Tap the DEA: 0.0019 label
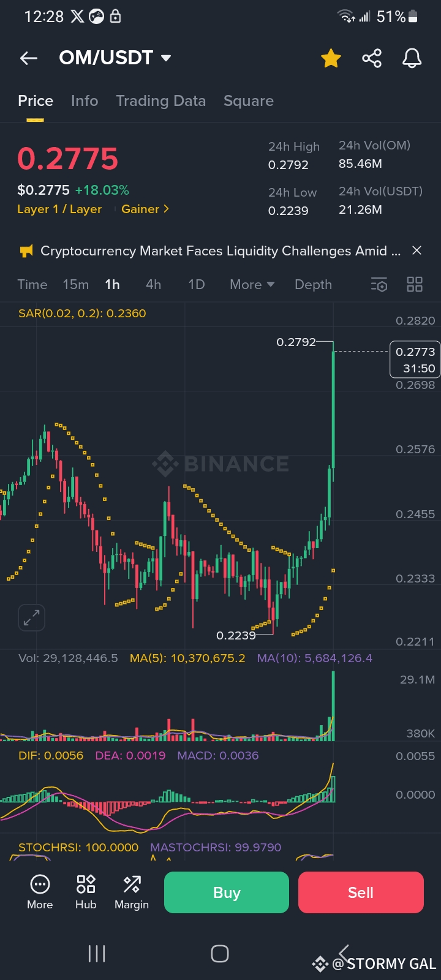441x980 pixels. [x=130, y=755]
